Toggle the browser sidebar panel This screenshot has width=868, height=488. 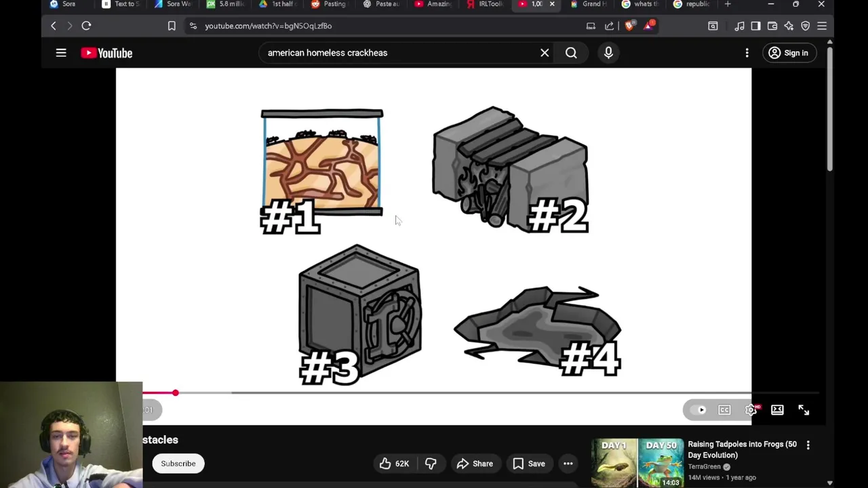755,26
